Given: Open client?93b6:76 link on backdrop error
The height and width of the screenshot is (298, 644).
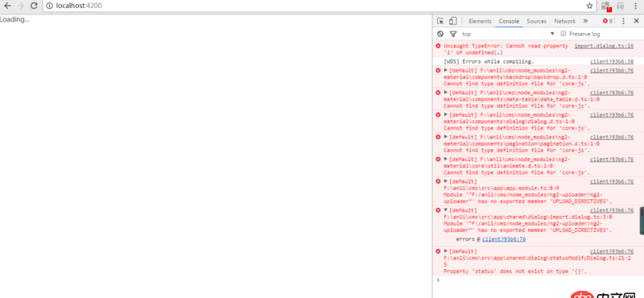Looking at the screenshot, I should (x=612, y=70).
